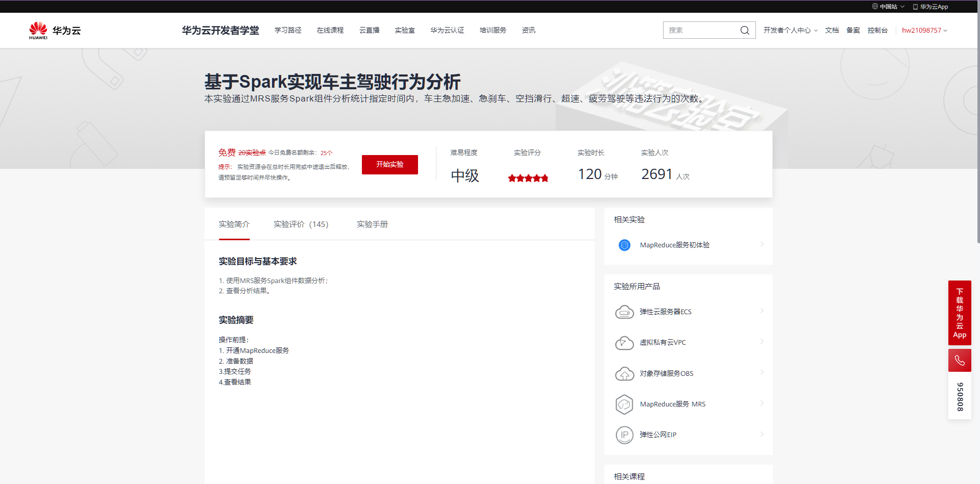
Task: Click the MapReduce服务初体验 blue icon
Action: tap(624, 245)
